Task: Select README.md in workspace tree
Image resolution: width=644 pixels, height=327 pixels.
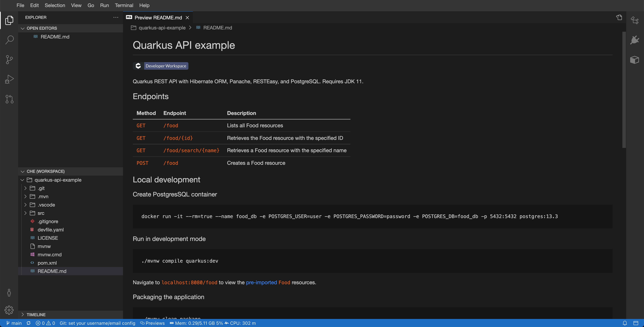Action: pos(71,271)
